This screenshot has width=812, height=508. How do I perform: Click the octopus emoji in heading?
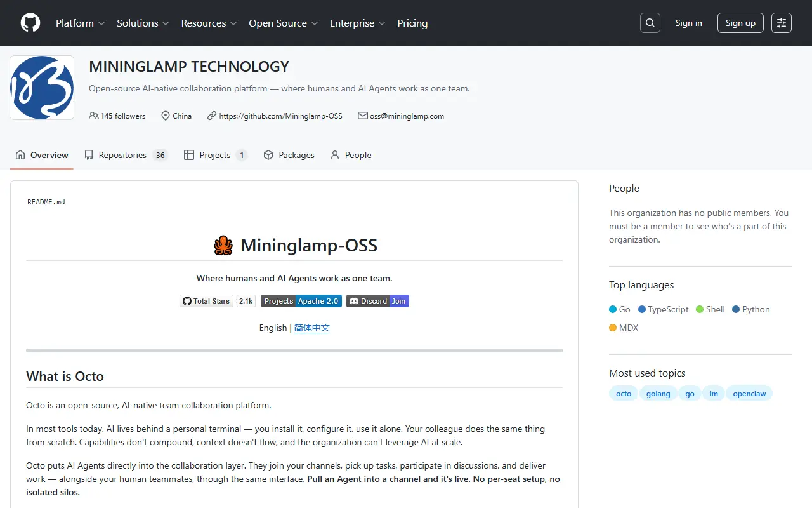(x=223, y=245)
